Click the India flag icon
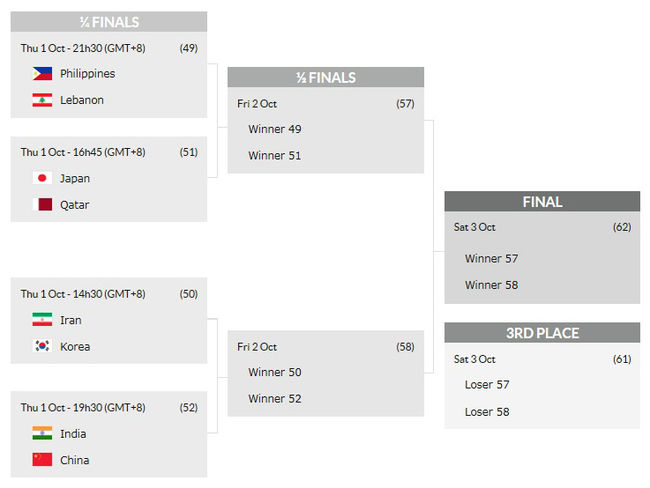 coord(42,434)
